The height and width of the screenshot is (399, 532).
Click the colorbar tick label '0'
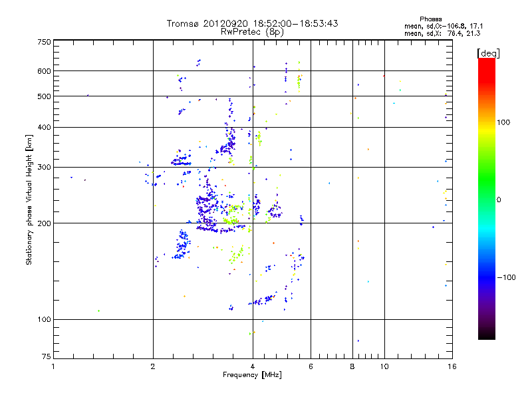499,200
